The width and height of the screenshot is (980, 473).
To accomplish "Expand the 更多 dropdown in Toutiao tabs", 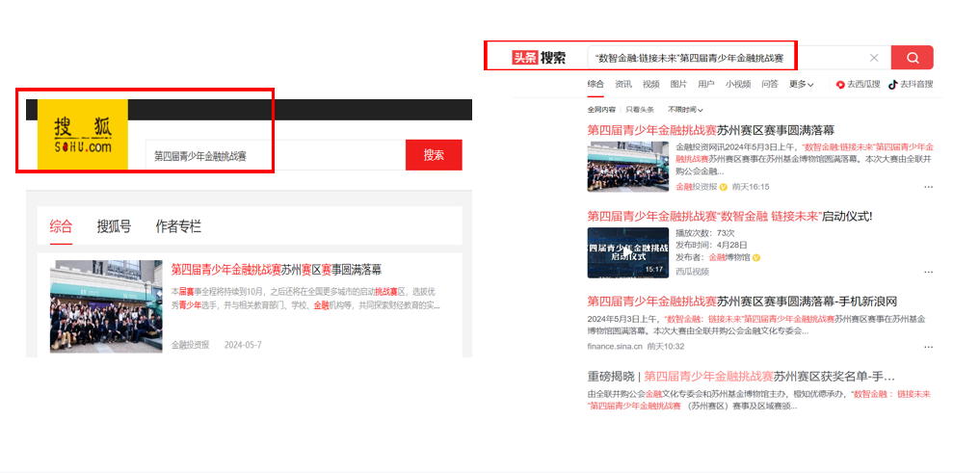I will [x=802, y=85].
